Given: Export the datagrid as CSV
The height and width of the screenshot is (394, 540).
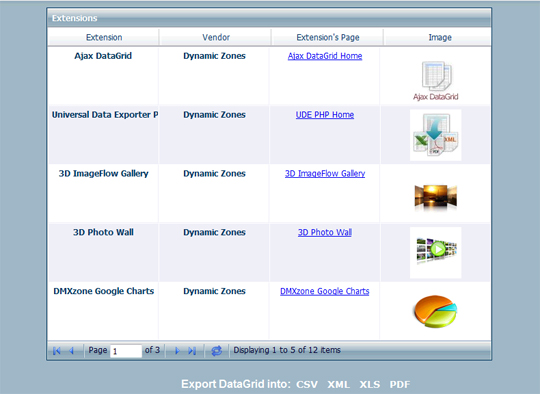Looking at the screenshot, I should (x=307, y=384).
